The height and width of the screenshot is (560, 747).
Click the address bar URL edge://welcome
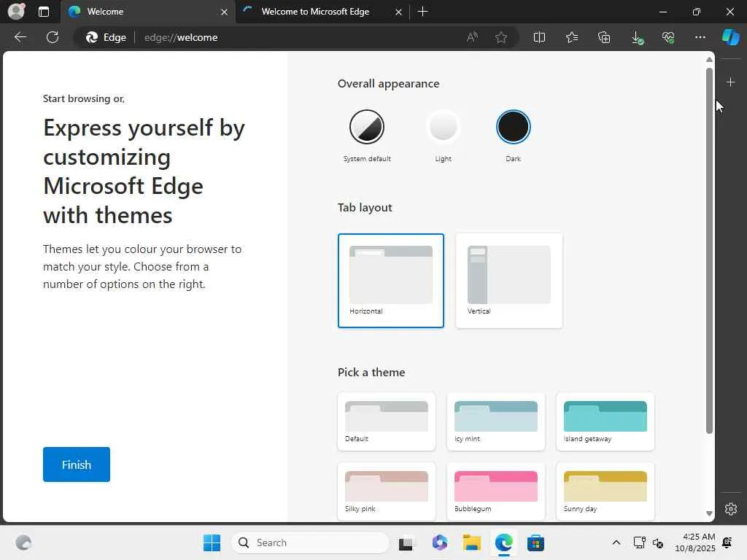point(181,37)
